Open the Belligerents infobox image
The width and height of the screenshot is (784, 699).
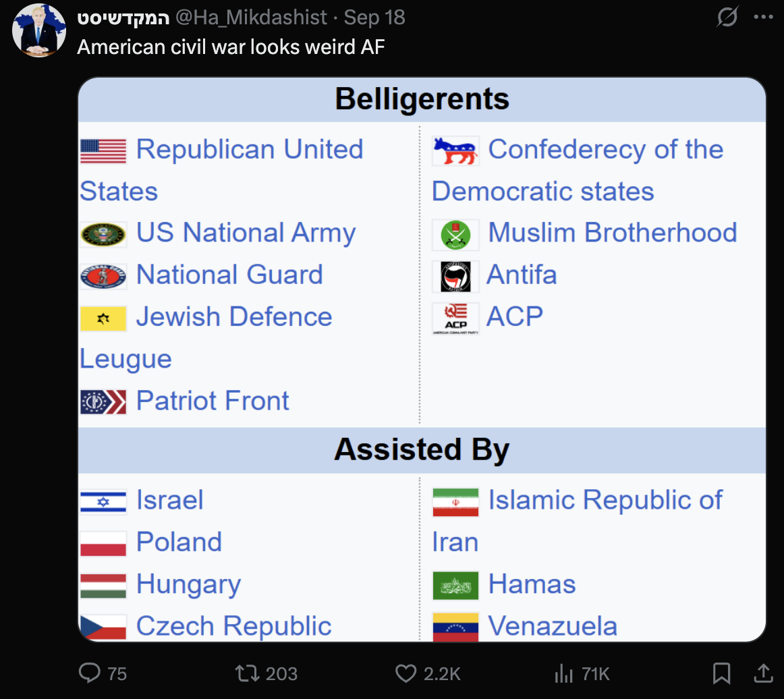(x=422, y=359)
